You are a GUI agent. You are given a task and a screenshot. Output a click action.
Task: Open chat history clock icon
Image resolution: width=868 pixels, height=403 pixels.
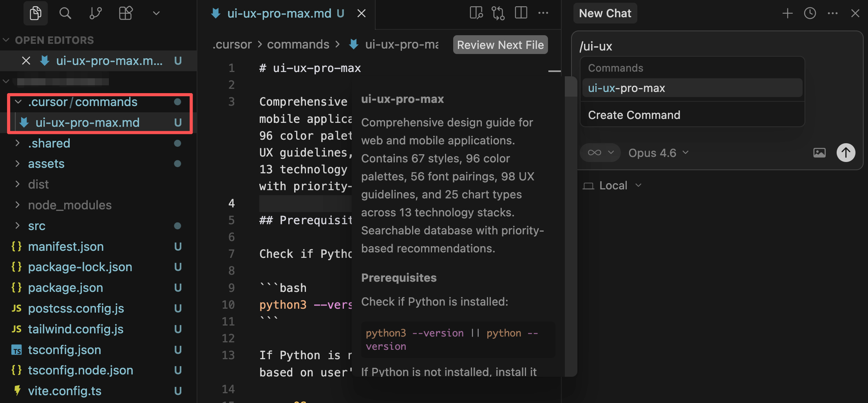(810, 13)
